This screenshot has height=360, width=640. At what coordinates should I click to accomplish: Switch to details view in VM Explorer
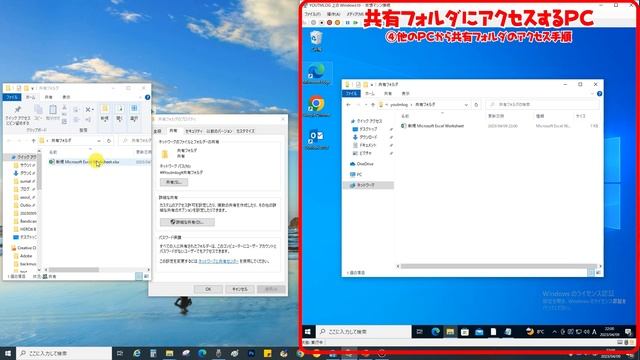pyautogui.click(x=591, y=273)
